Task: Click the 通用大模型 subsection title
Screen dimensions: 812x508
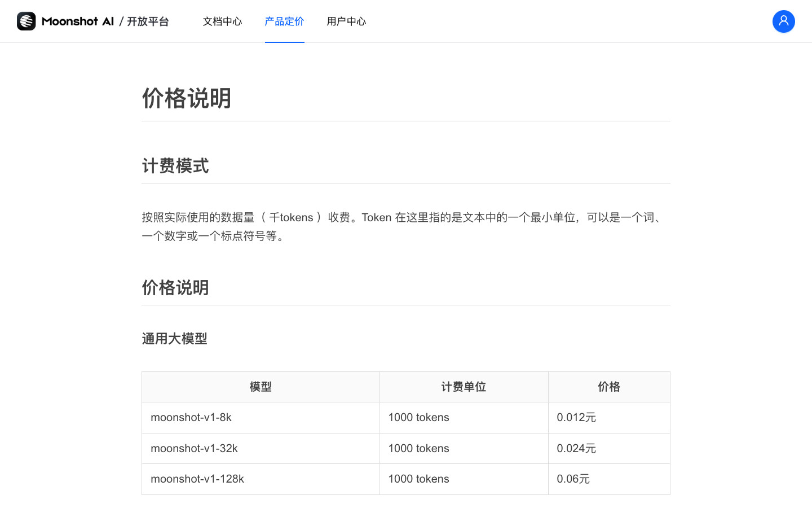Action: click(175, 339)
